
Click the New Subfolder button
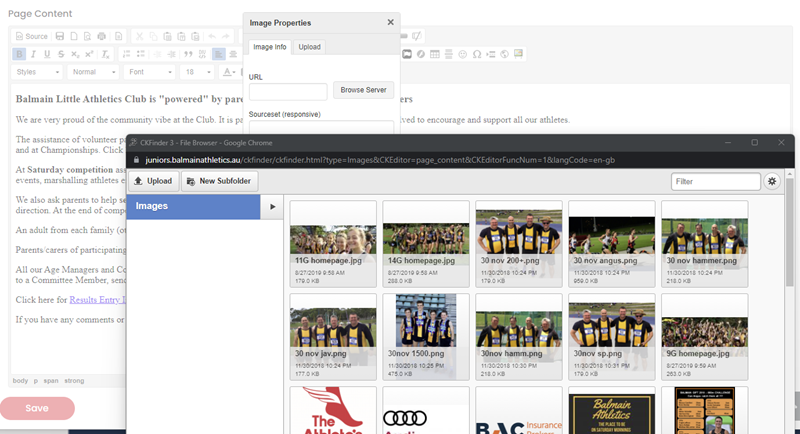click(x=220, y=181)
